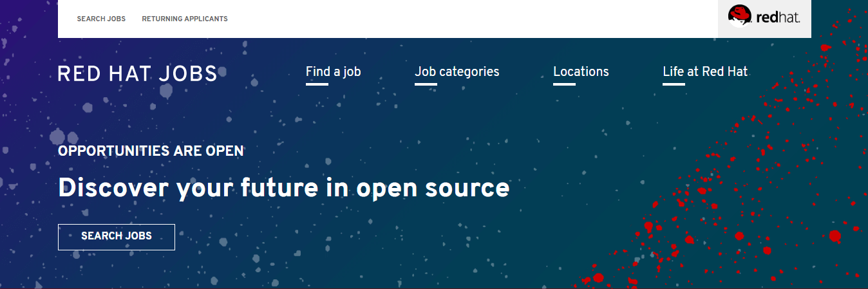Viewport: 868px width, 289px height.
Task: Click the OPPORTUNITIES ARE OPEN text
Action: (151, 151)
